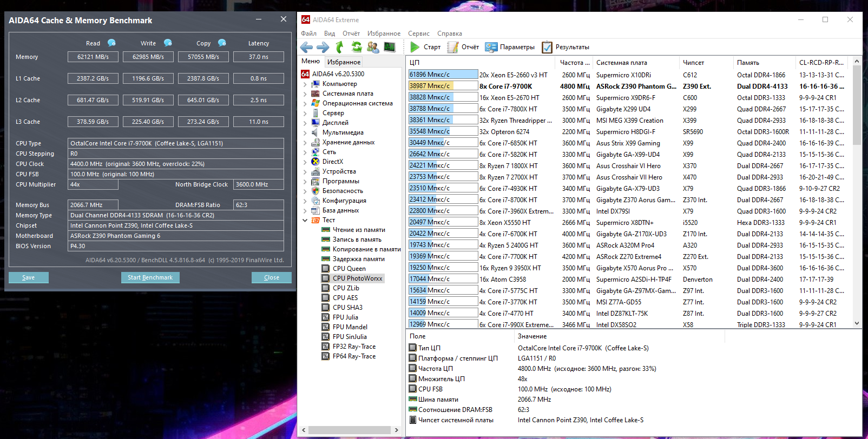Collapse the Тест tree node
The width and height of the screenshot is (868, 439).
click(x=305, y=221)
